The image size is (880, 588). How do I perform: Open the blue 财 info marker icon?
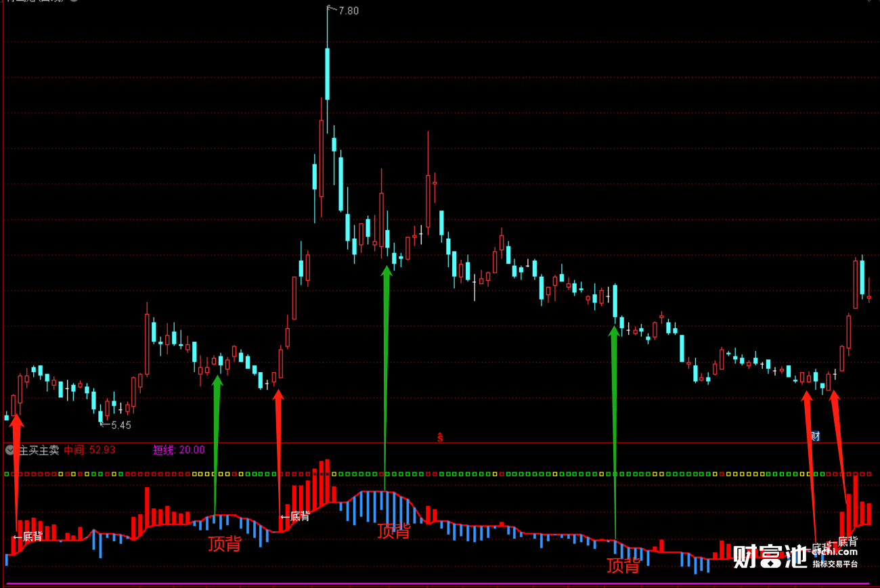815,436
